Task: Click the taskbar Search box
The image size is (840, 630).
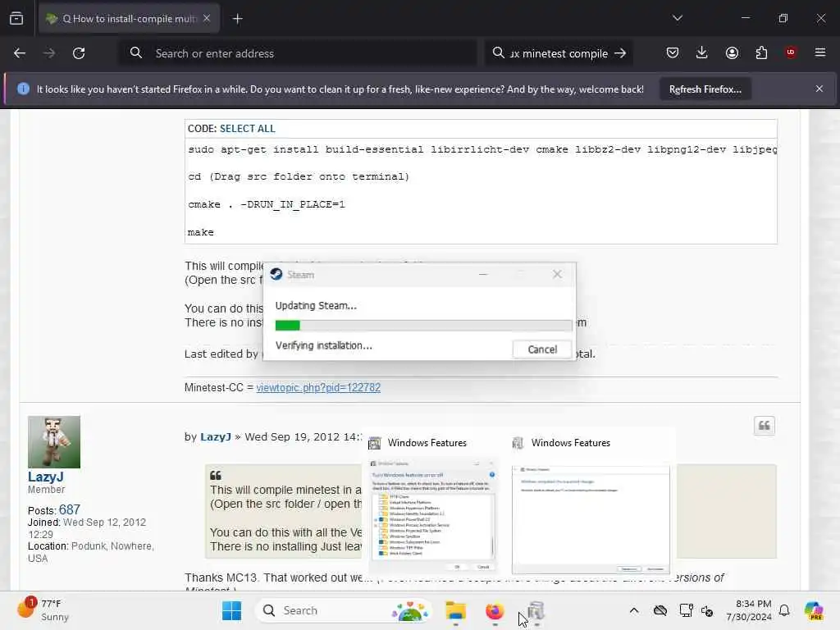Action: 343,610
